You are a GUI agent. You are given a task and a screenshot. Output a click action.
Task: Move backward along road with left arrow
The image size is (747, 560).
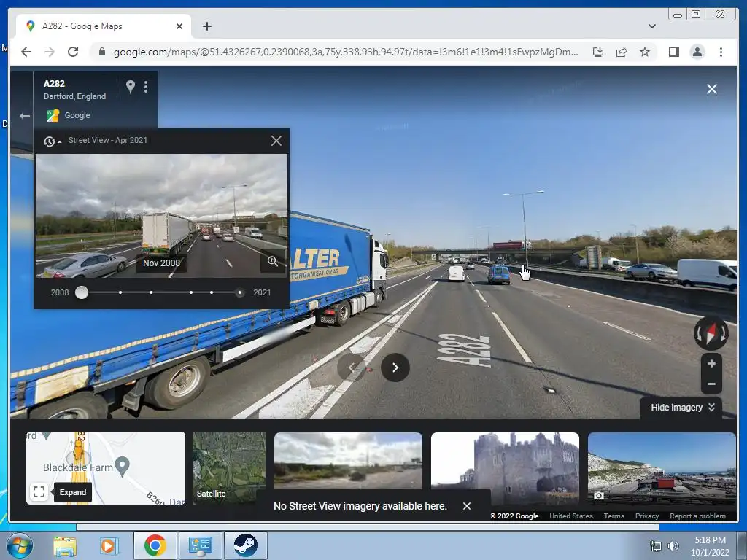(352, 367)
